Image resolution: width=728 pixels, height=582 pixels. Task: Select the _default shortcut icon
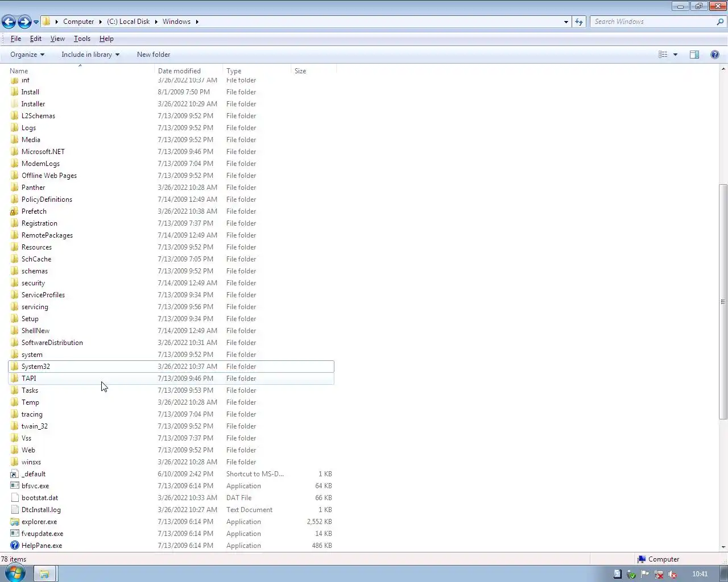pyautogui.click(x=15, y=474)
